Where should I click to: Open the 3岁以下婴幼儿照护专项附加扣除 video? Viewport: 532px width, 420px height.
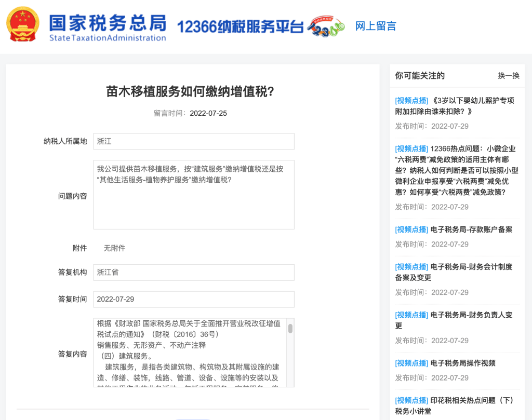454,105
